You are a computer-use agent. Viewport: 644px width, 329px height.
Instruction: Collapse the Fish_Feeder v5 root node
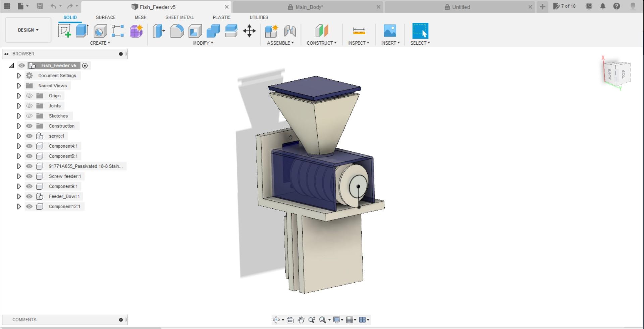(12, 66)
